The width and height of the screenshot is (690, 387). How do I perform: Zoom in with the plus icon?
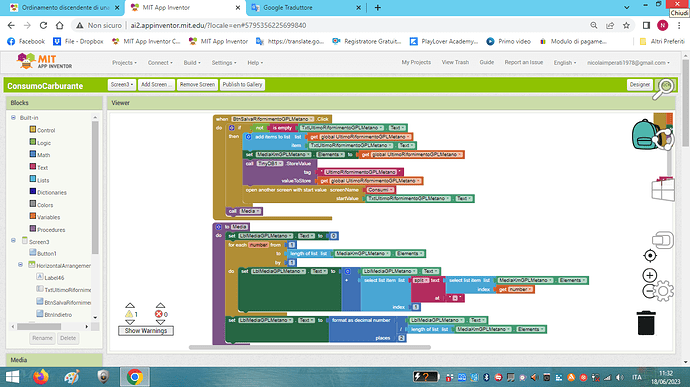coord(650,276)
